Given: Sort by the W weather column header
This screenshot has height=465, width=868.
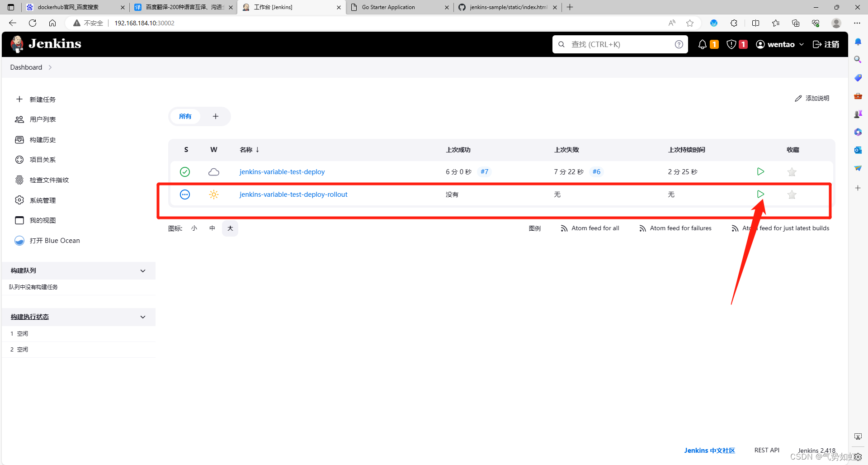Looking at the screenshot, I should [x=214, y=150].
